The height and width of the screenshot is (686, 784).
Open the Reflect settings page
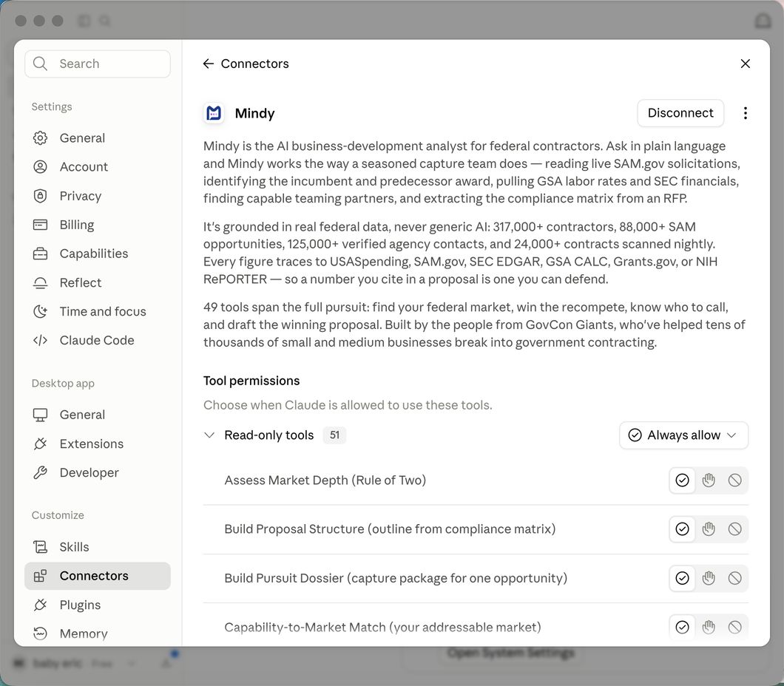98,283
